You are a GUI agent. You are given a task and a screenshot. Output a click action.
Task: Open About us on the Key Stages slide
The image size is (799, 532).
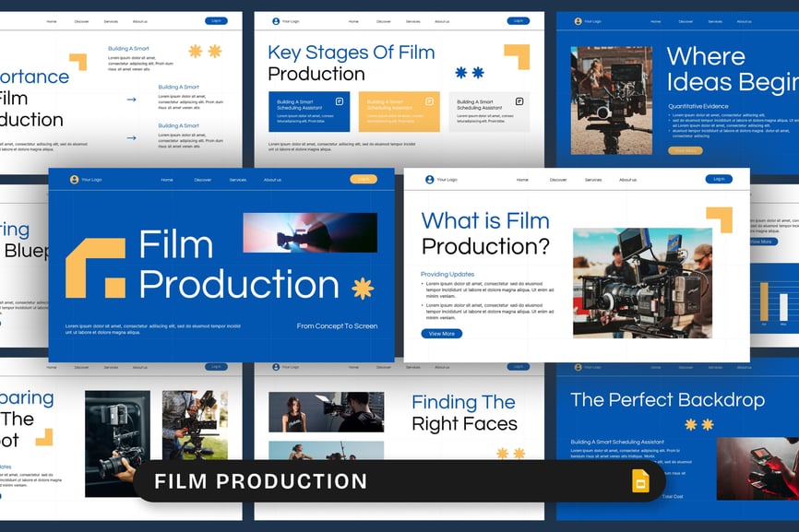[x=442, y=21]
